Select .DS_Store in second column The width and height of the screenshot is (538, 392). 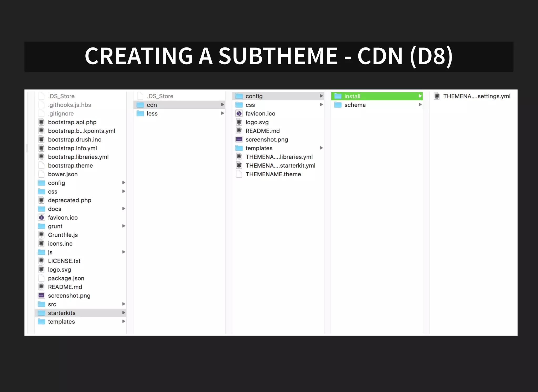[x=160, y=96]
